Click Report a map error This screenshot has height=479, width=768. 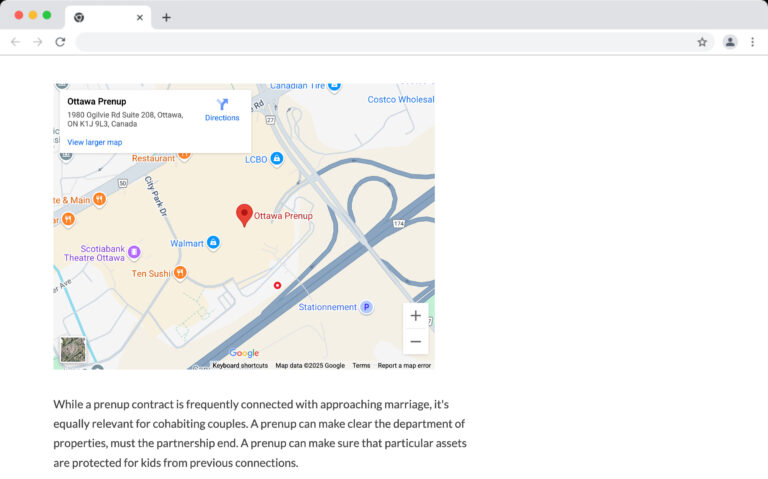(x=404, y=366)
